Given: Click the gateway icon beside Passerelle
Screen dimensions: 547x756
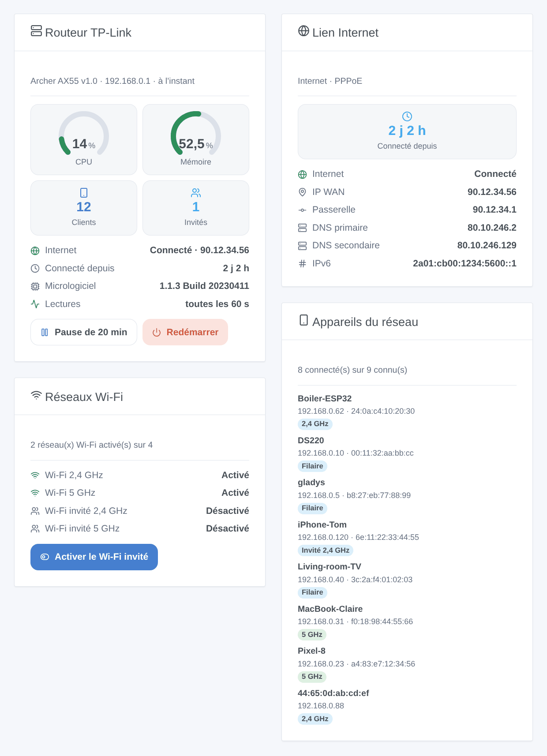Looking at the screenshot, I should (x=303, y=210).
